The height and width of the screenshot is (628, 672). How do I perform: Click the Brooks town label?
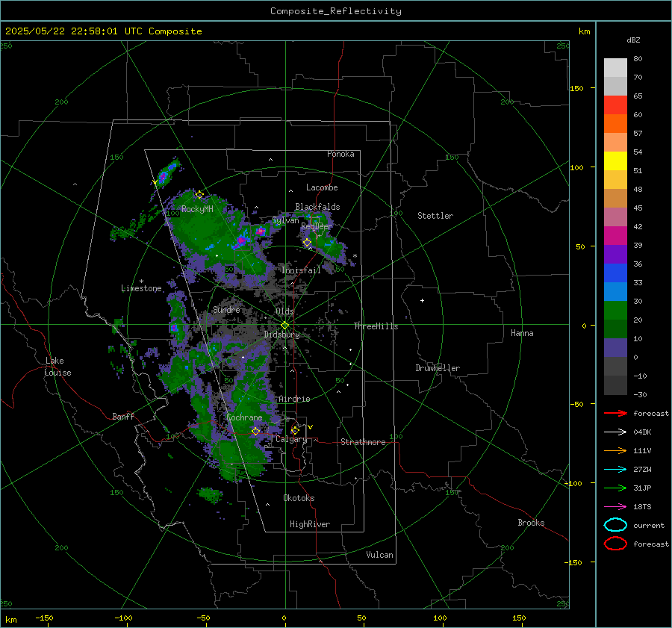tap(531, 523)
